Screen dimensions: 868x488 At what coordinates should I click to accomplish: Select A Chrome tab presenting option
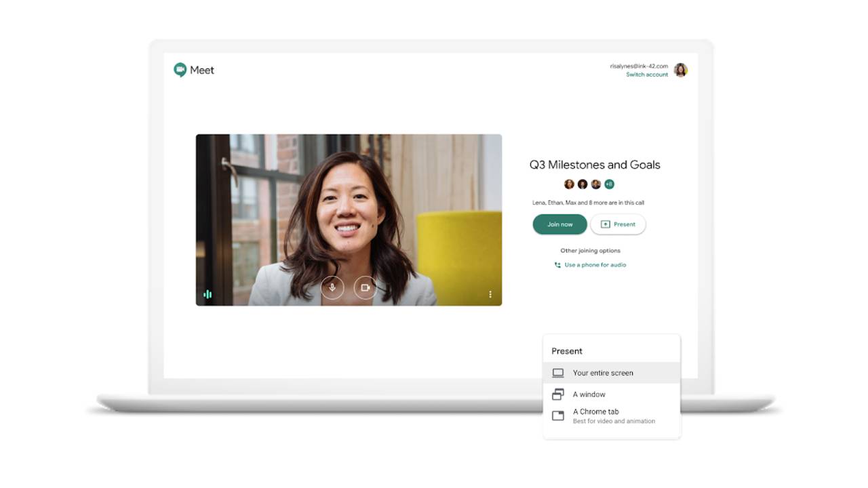pyautogui.click(x=612, y=415)
